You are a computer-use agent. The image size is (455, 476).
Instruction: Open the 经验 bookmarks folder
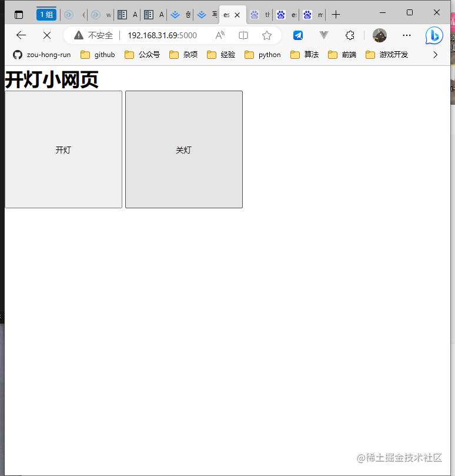point(221,55)
